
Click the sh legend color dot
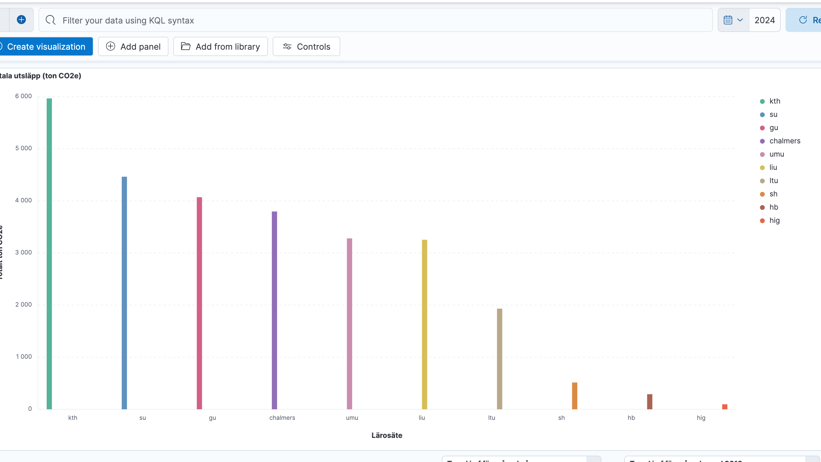pyautogui.click(x=762, y=194)
